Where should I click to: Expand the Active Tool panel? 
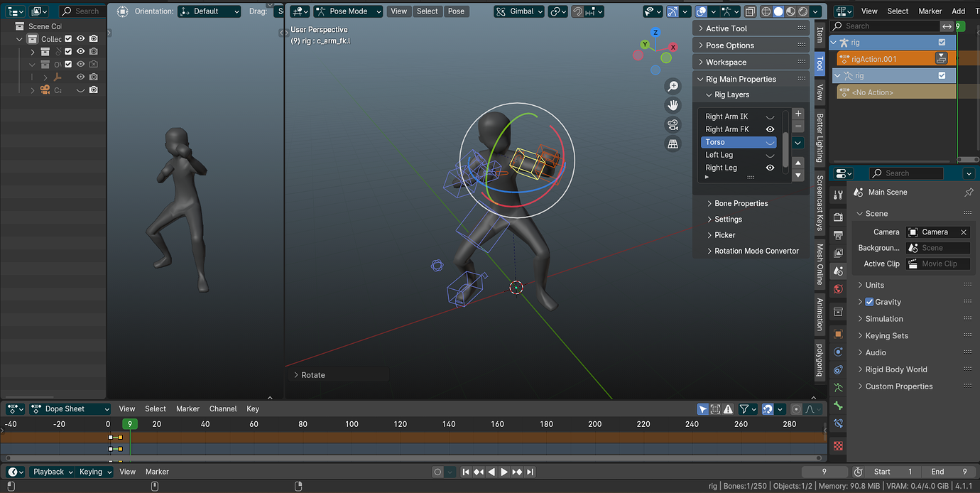[751, 28]
